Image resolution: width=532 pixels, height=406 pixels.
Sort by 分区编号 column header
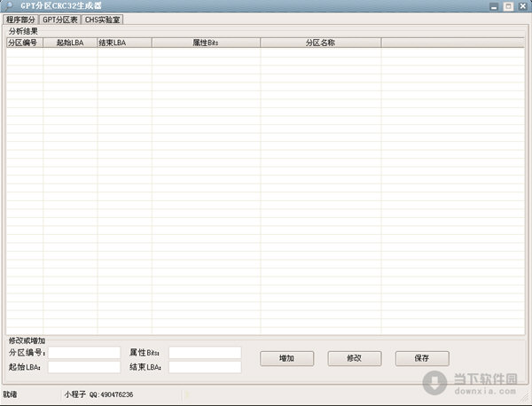[25, 43]
